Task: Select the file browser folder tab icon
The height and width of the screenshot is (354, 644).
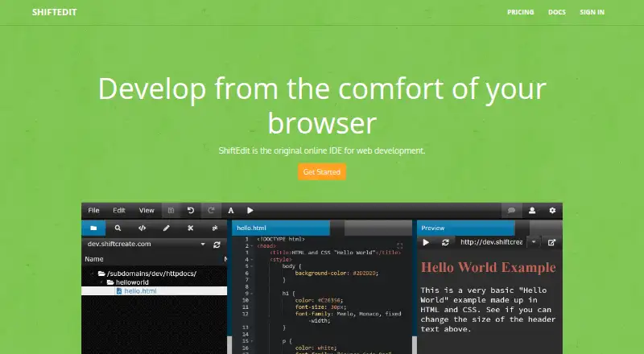Action: [x=93, y=228]
